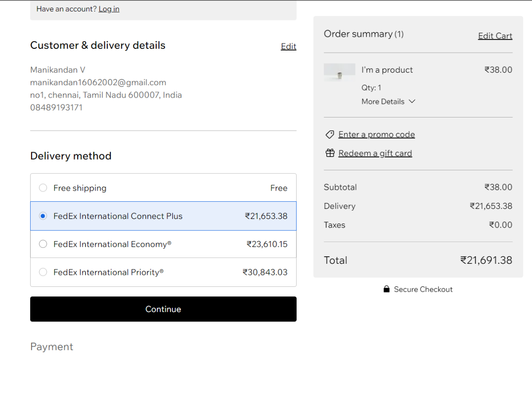
Task: Click the promo code tag icon
Action: click(x=329, y=134)
